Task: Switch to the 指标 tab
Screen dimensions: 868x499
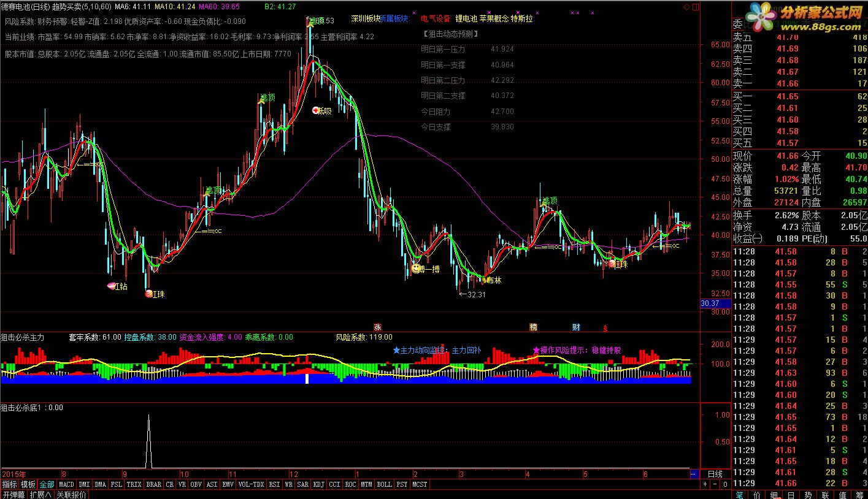Action: (9, 484)
